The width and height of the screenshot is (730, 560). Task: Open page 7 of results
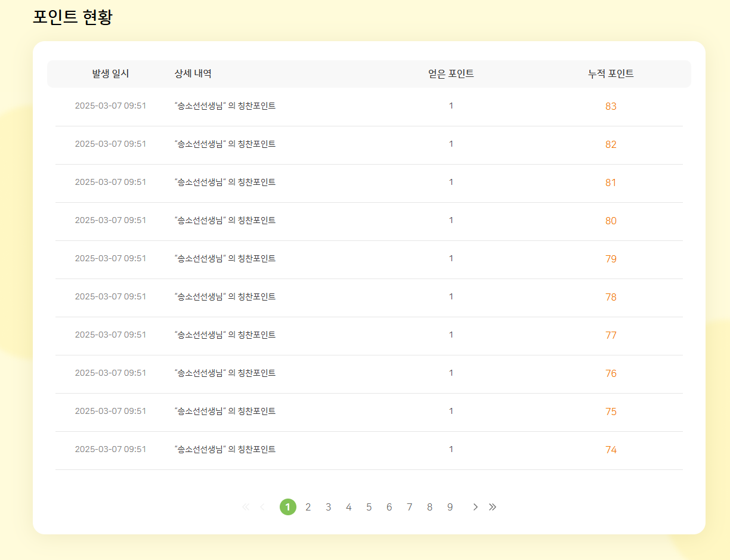(409, 507)
